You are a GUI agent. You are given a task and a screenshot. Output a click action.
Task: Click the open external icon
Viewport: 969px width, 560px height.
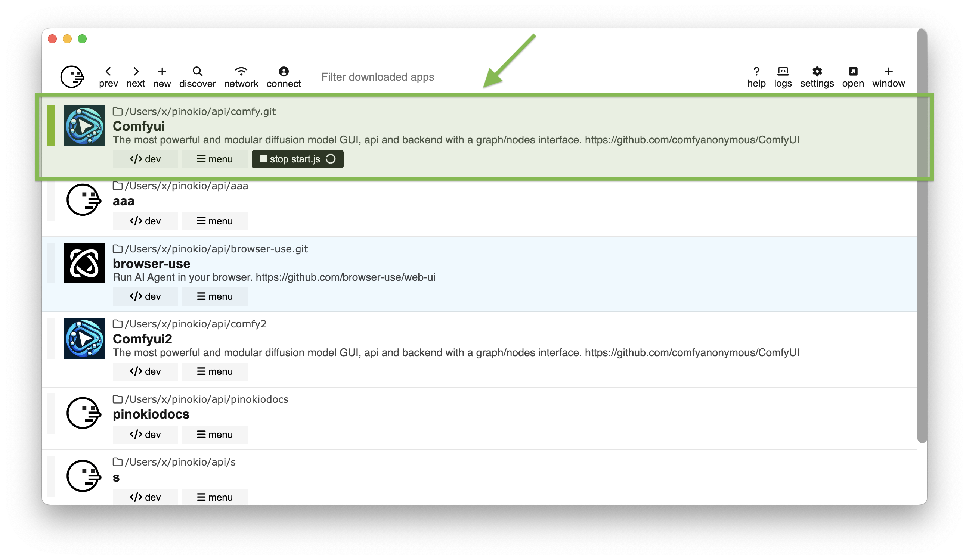852,77
